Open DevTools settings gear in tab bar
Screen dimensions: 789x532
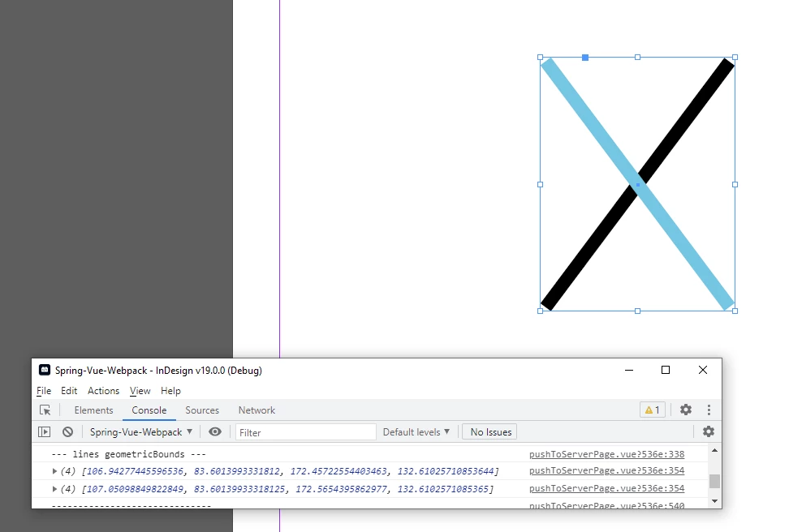pos(686,410)
